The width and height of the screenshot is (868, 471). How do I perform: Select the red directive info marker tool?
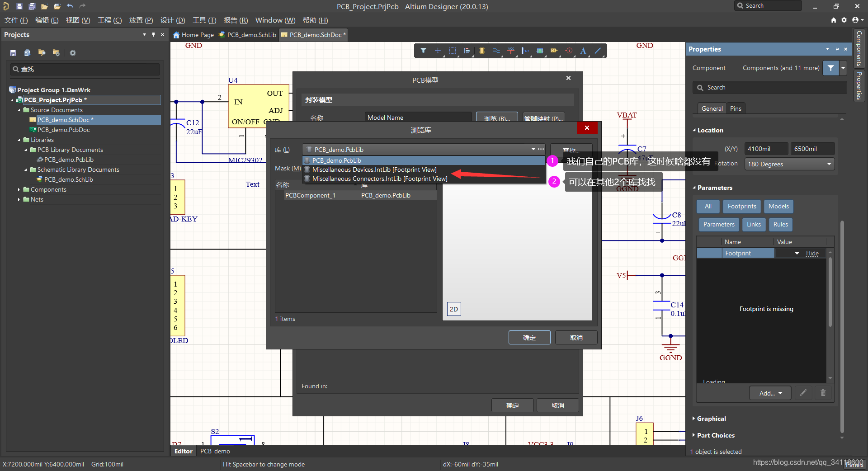point(569,51)
